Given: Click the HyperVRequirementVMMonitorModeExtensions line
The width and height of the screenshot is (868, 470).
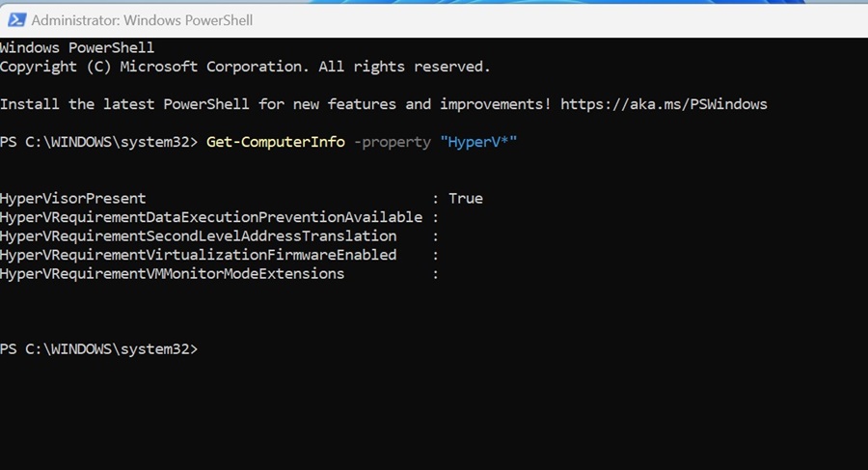Looking at the screenshot, I should [x=172, y=274].
